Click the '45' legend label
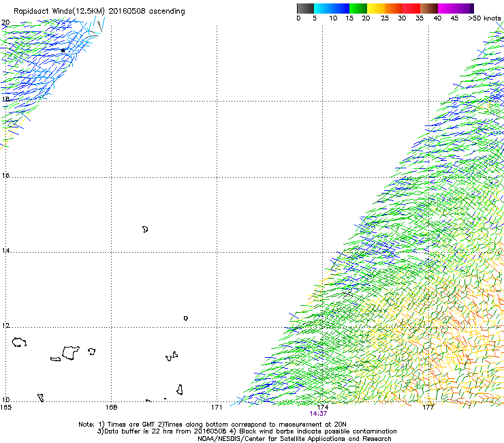The height and width of the screenshot is (443, 504). (x=454, y=18)
